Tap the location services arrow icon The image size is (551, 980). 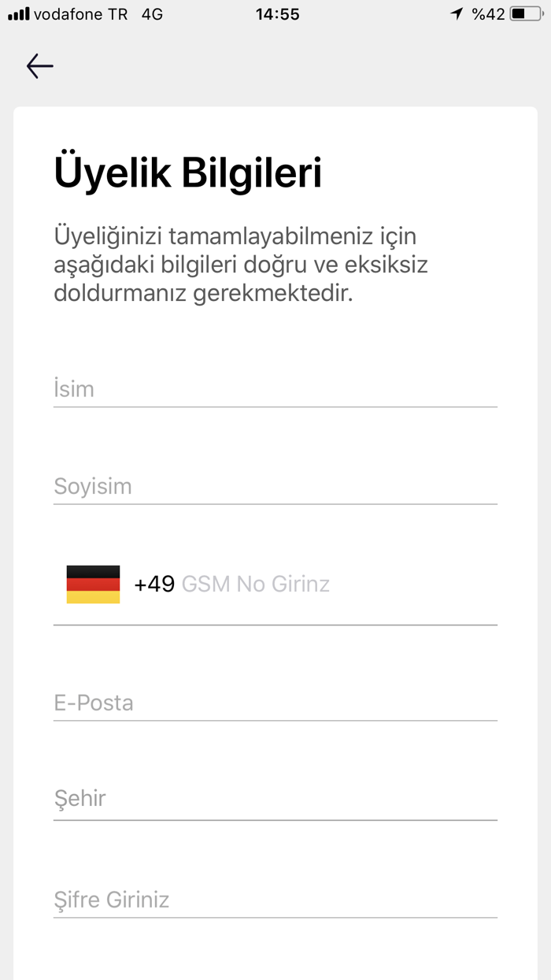457,14
